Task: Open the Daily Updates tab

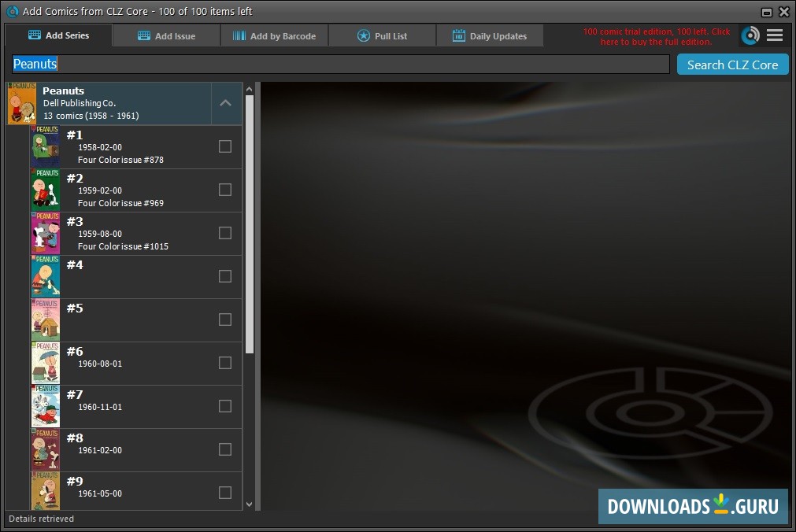Action: coord(490,36)
